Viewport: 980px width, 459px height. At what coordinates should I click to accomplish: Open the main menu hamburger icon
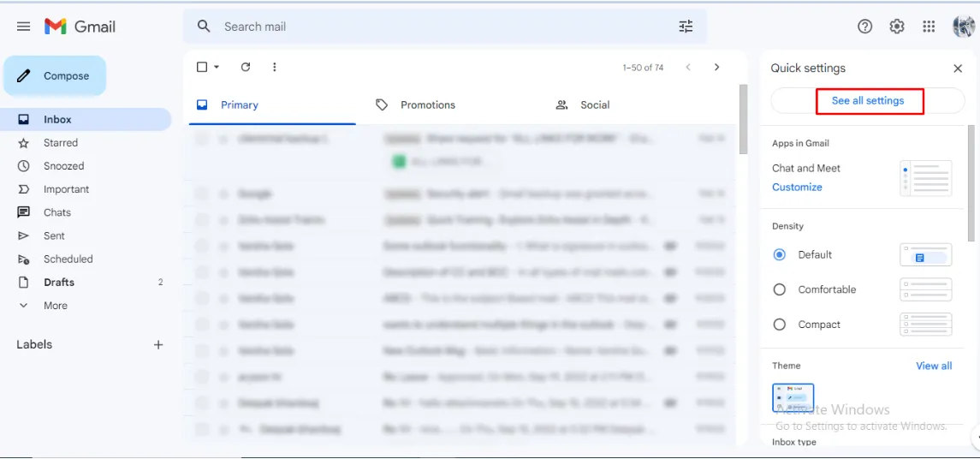[24, 27]
